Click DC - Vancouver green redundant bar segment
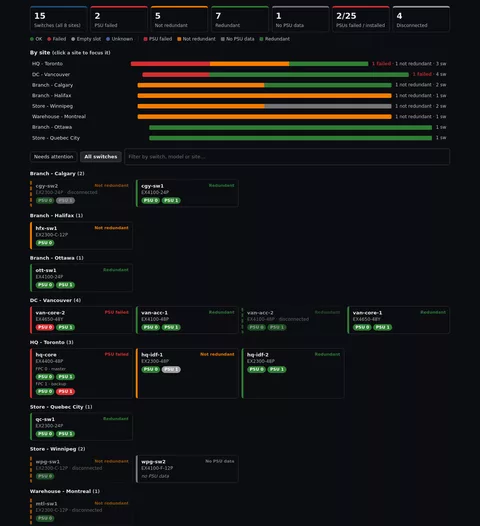The height and width of the screenshot is (526, 480). (309, 74)
